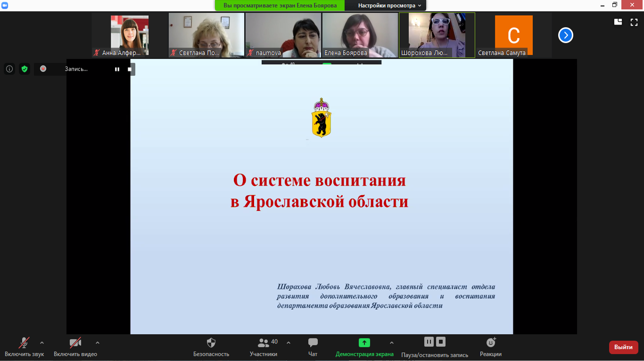Viewport: 644px width, 361px height.
Task: Click the Запись... recording label
Action: click(x=76, y=69)
